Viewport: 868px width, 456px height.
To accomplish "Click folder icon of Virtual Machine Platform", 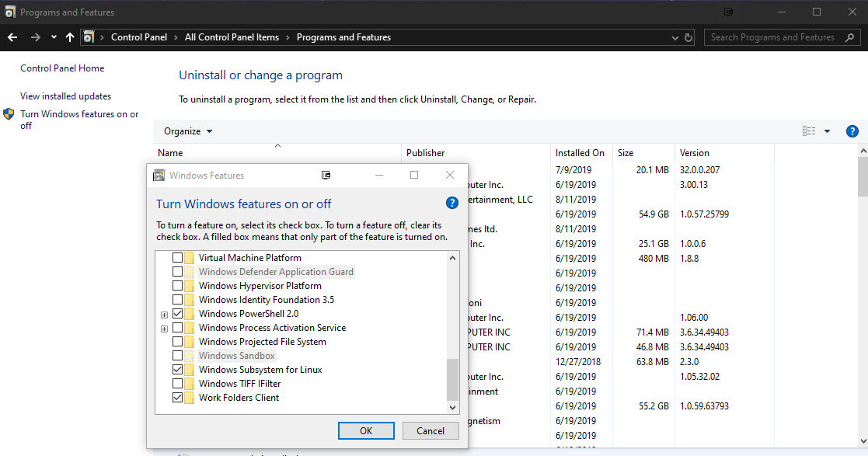I will click(190, 257).
